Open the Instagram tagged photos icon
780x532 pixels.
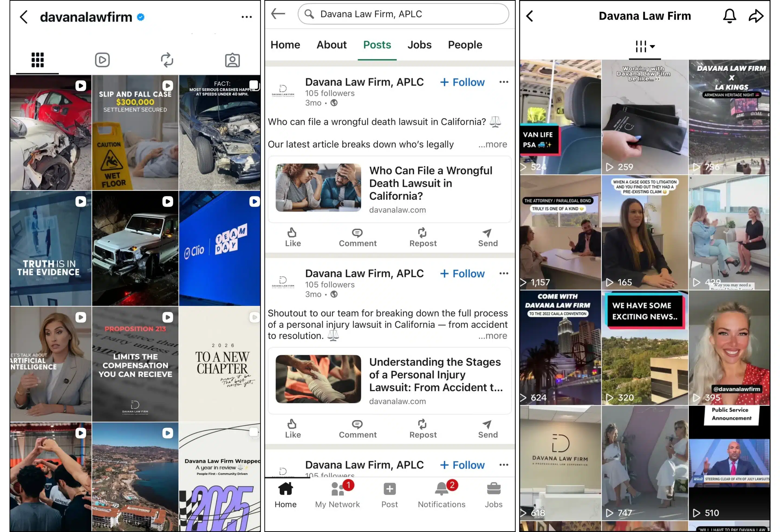click(232, 60)
